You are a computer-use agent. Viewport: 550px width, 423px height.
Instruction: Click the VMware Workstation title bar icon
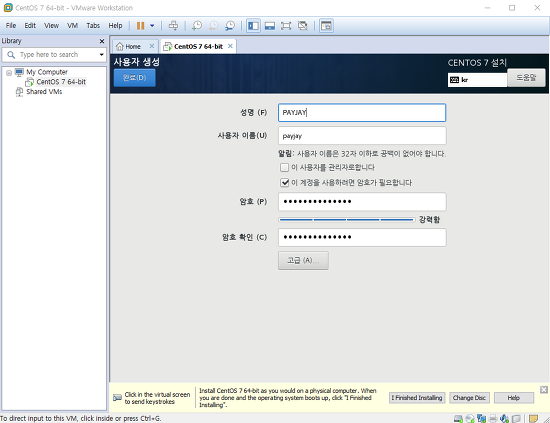click(8, 7)
